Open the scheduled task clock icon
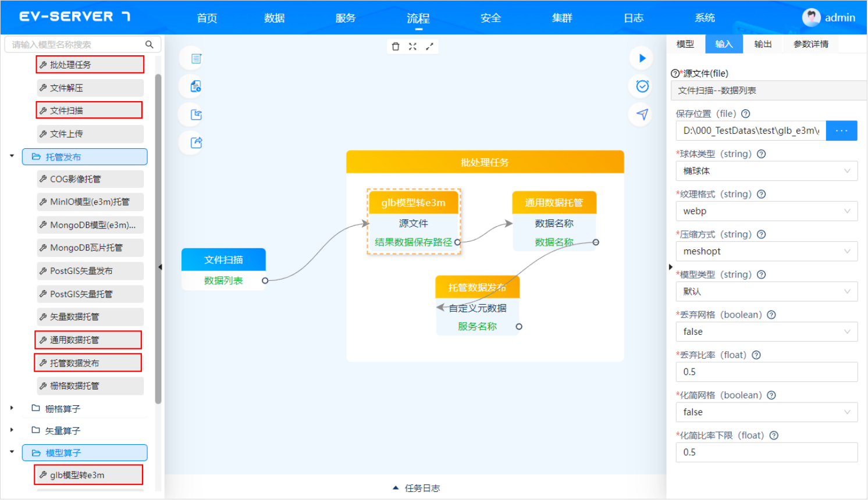Viewport: 868px width, 500px height. 641,86
